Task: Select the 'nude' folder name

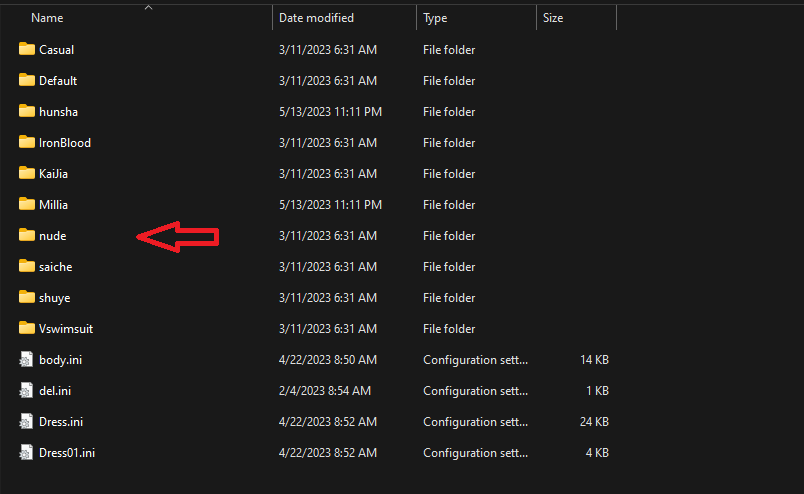Action: point(53,236)
